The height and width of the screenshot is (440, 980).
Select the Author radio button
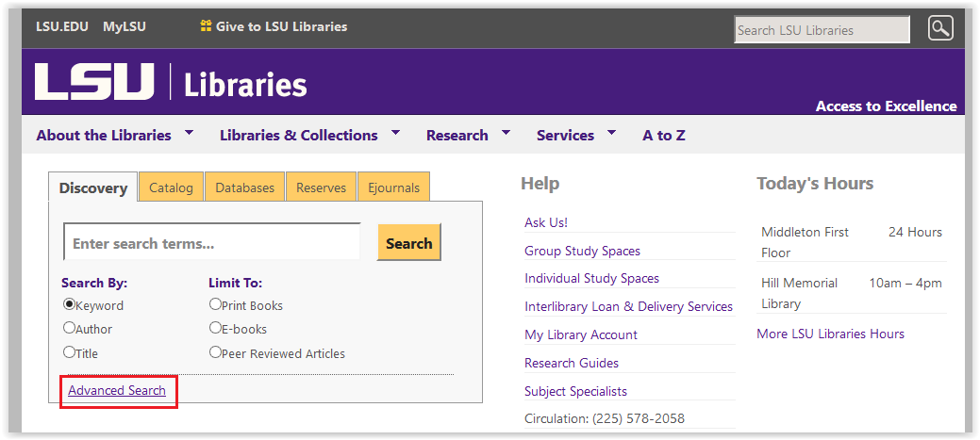[x=70, y=328]
